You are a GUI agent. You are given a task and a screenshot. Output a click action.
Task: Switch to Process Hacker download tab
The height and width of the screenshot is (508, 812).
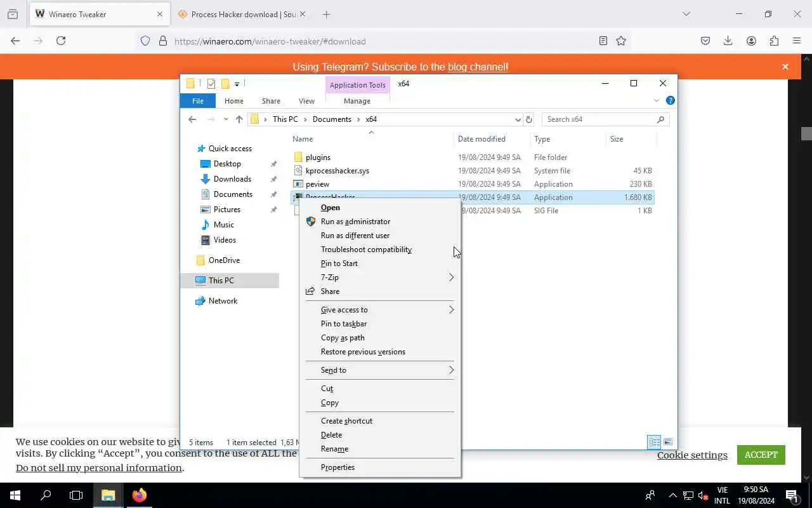tap(242, 14)
